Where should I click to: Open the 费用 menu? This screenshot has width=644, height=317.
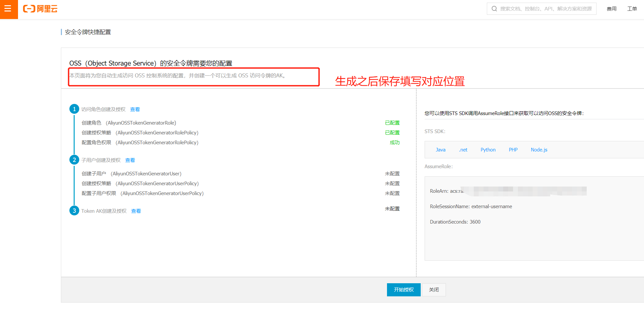[612, 9]
